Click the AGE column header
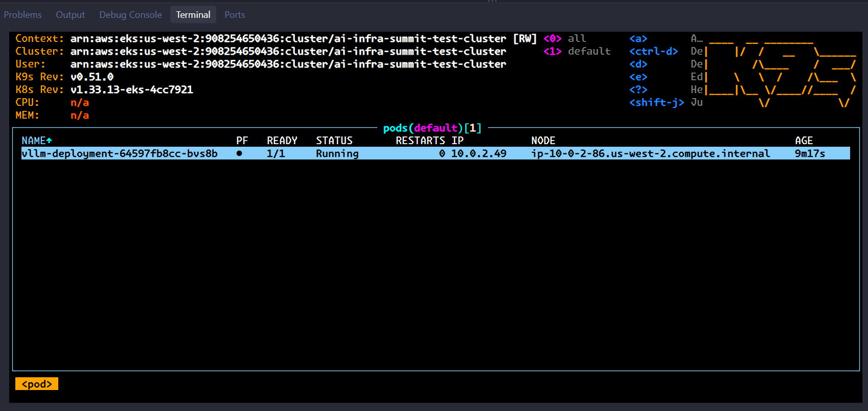 804,141
